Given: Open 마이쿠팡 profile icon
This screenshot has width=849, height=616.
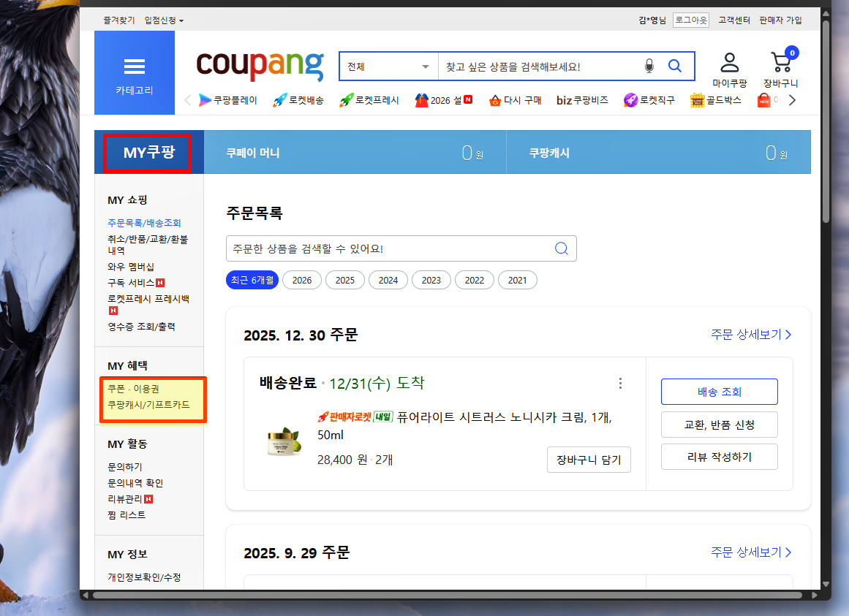Looking at the screenshot, I should [x=729, y=69].
